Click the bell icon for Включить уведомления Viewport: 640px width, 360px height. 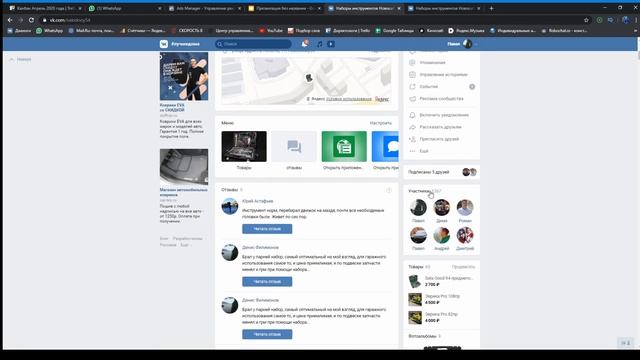click(x=412, y=115)
